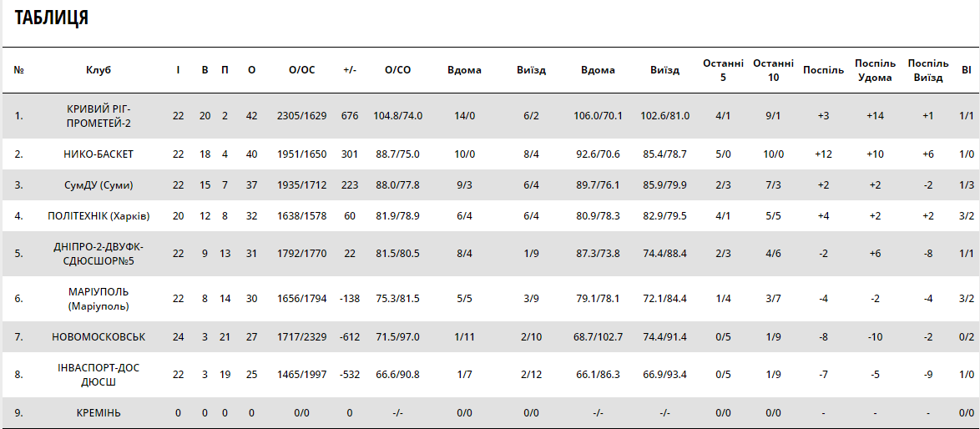This screenshot has width=980, height=429.
Task: Select the ІНВАСПОРТ-ДОС ДЮСШ club
Action: (x=99, y=375)
